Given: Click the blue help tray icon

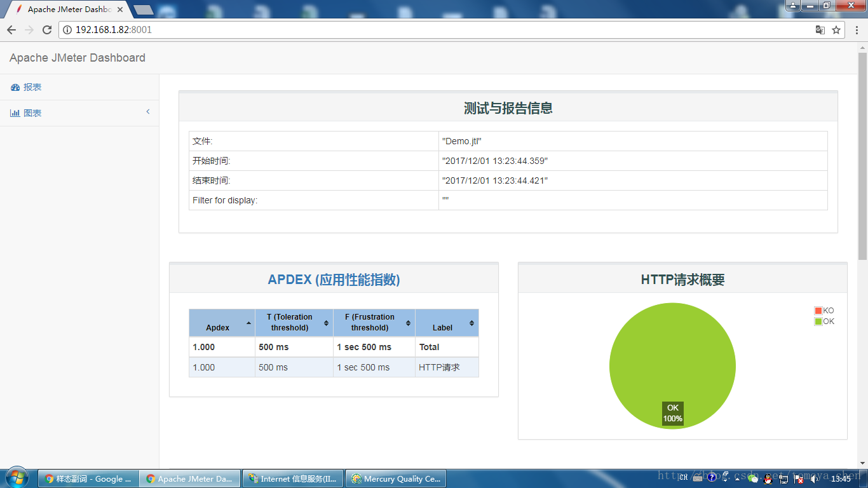Looking at the screenshot, I should pos(712,477).
